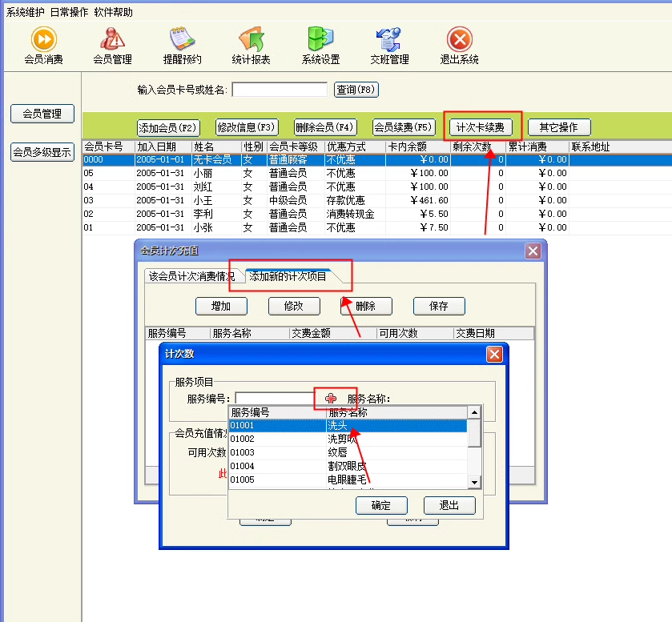
Task: Click 其它操作 button
Action: (559, 127)
